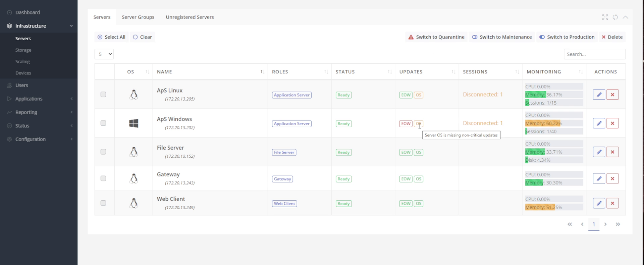Open the Unregistered Servers tab
Viewport: 644px width, 265px height.
[190, 17]
